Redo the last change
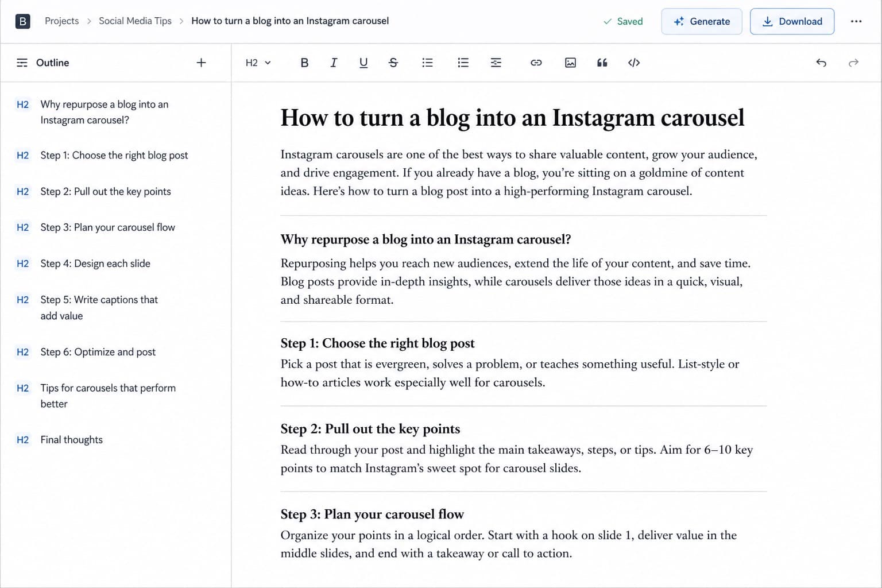882x588 pixels. [x=854, y=63]
